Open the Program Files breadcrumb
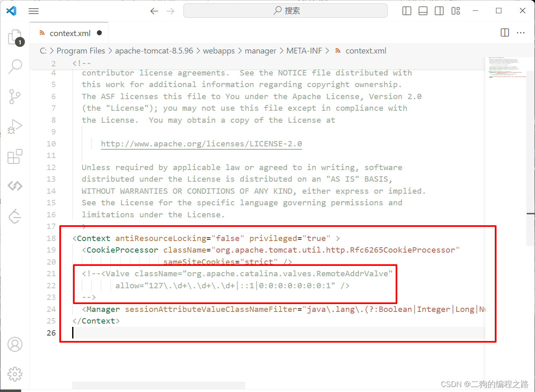This screenshot has height=392, width=535. tap(81, 51)
